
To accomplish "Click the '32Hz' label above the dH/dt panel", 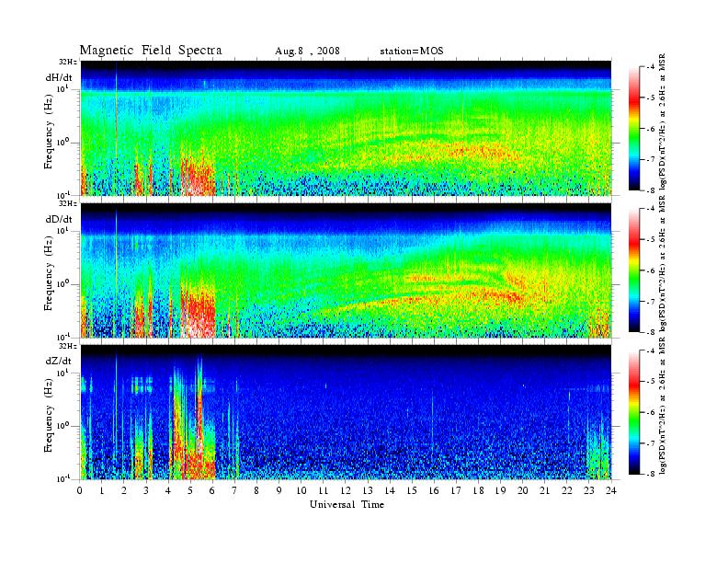I will pos(68,62).
